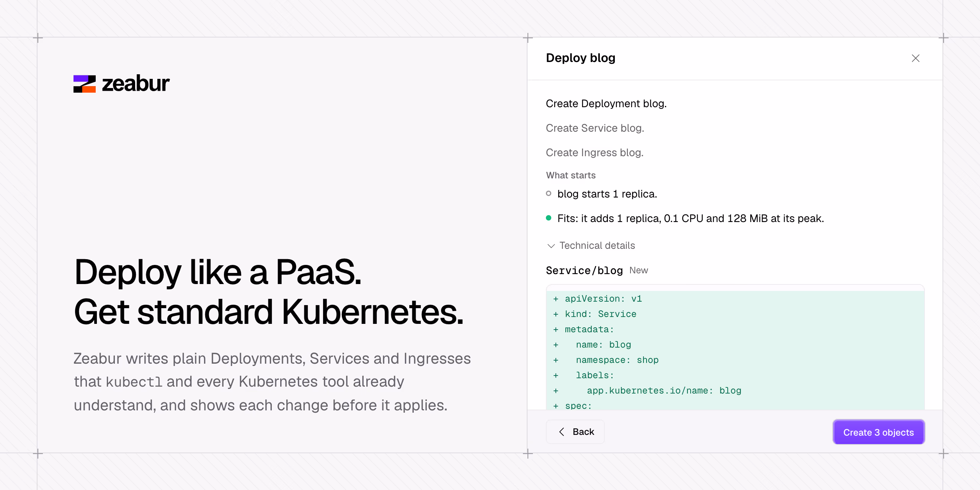Collapse the Technical details section

pyautogui.click(x=591, y=246)
